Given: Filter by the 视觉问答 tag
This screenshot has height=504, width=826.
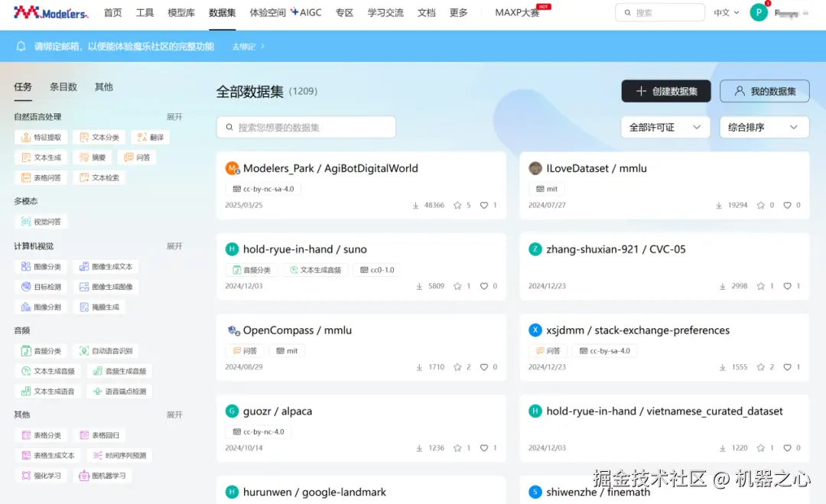Looking at the screenshot, I should (x=41, y=222).
